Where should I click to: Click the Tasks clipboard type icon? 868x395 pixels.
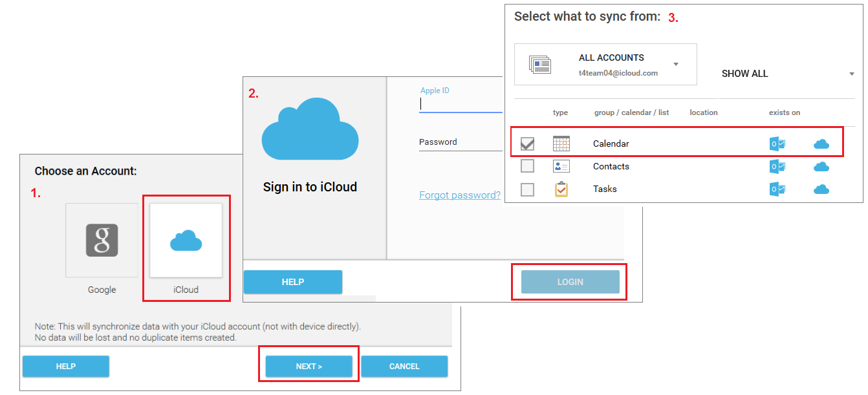561,189
